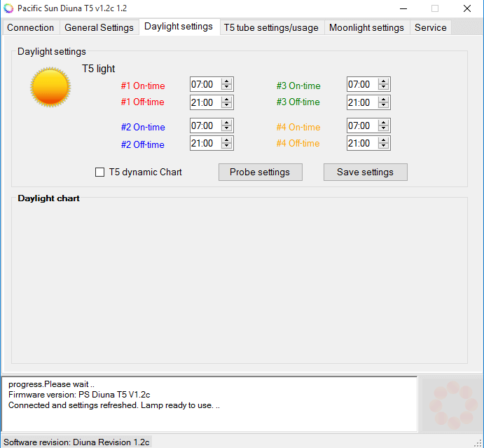
Task: Click the sun daylight icon
Action: click(x=50, y=87)
